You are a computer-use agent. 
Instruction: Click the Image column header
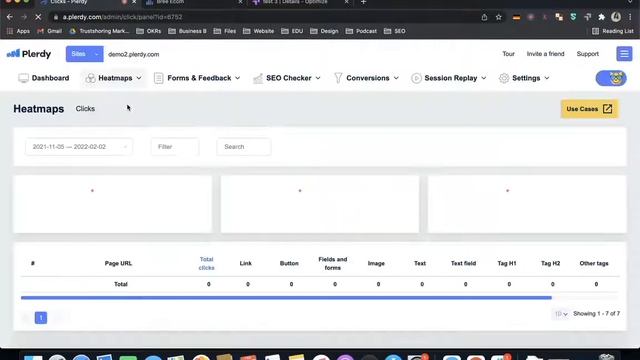pyautogui.click(x=376, y=264)
